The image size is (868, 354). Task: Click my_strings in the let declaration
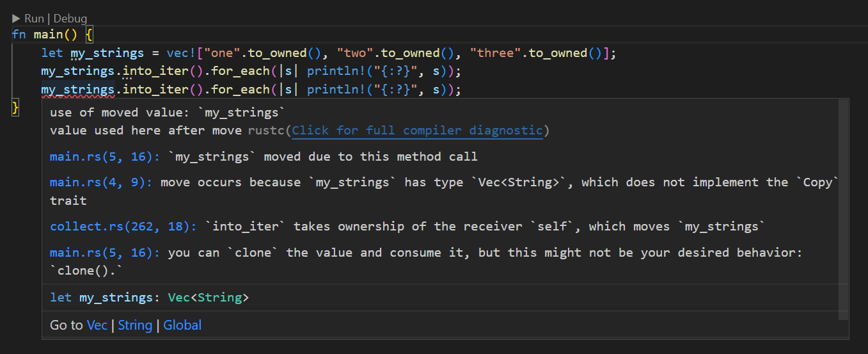[107, 53]
